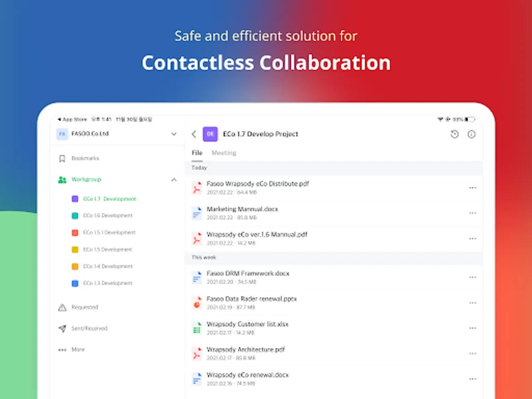Click the ECo 1.7 Develop Project title

(x=261, y=134)
